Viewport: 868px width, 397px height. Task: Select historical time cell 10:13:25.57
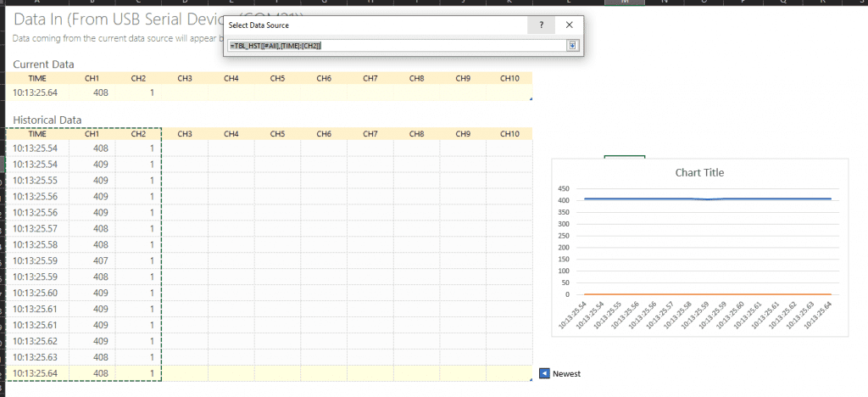(x=37, y=229)
